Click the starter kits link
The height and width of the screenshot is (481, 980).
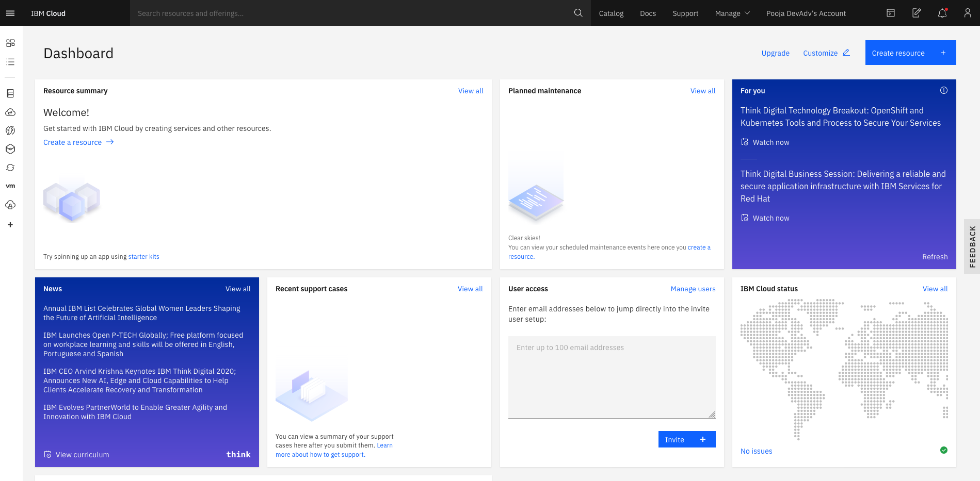(x=143, y=256)
